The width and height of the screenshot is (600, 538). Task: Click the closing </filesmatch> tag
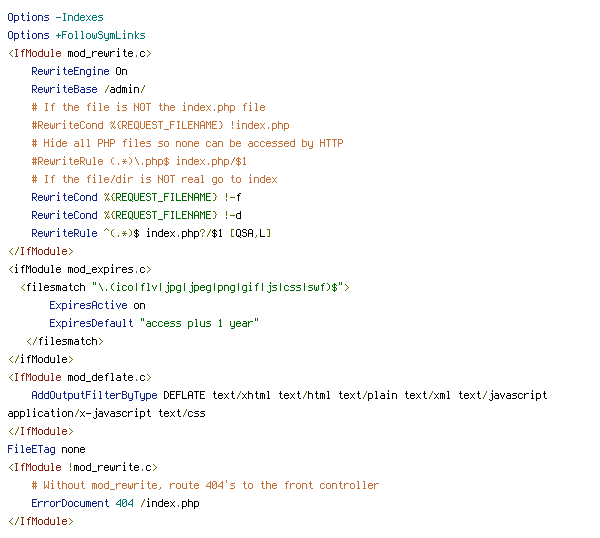click(65, 341)
